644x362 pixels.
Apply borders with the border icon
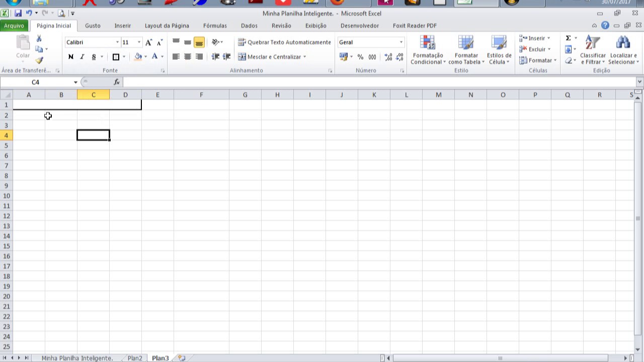116,57
